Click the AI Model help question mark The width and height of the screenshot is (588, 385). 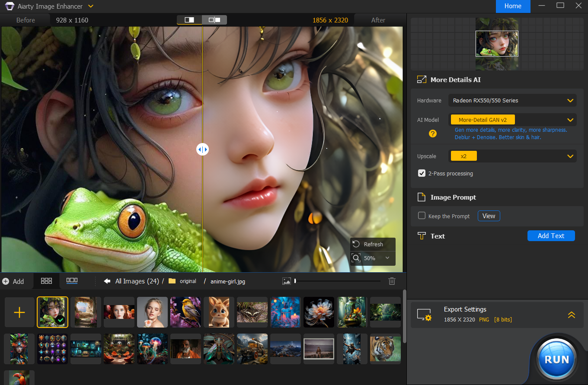click(433, 134)
